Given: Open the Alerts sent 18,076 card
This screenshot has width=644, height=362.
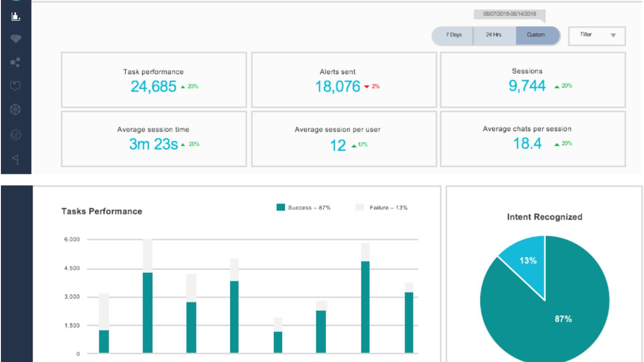Looking at the screenshot, I should [344, 80].
